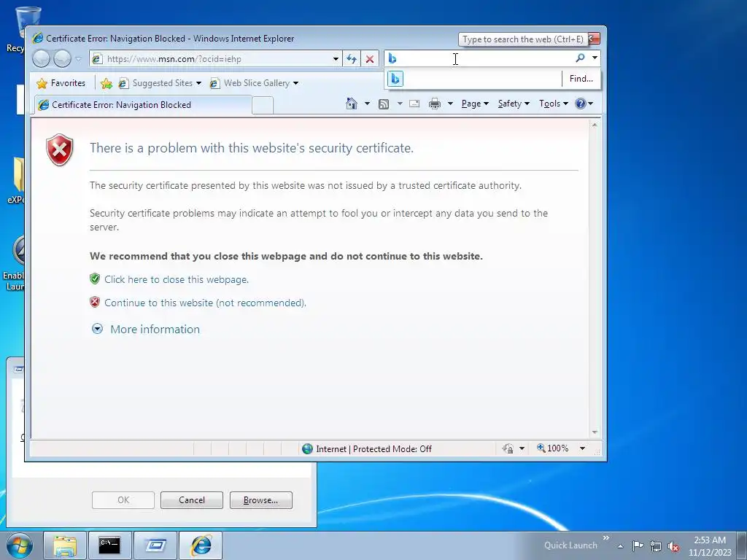Click the Windows Start orb
Screen dimensions: 747x560
pos(20,545)
